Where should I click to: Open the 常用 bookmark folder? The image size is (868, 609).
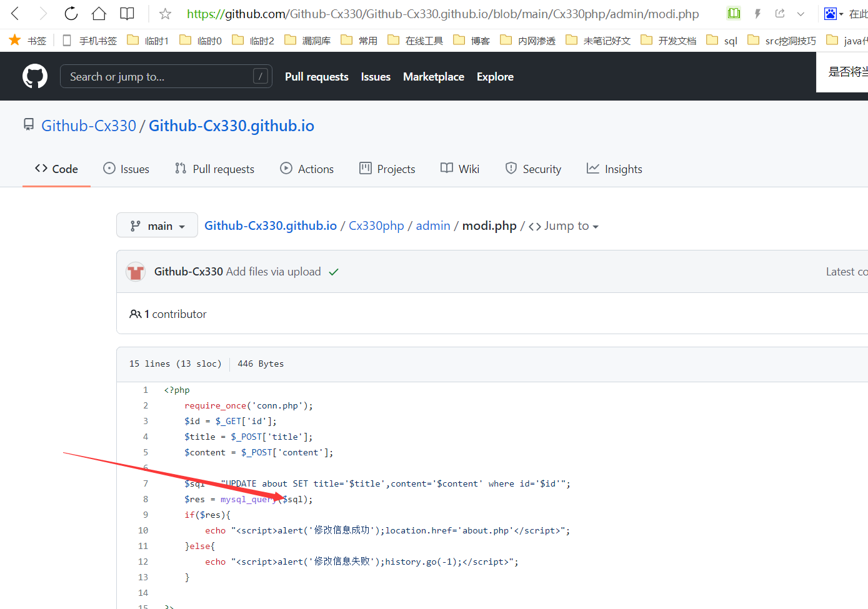(359, 41)
